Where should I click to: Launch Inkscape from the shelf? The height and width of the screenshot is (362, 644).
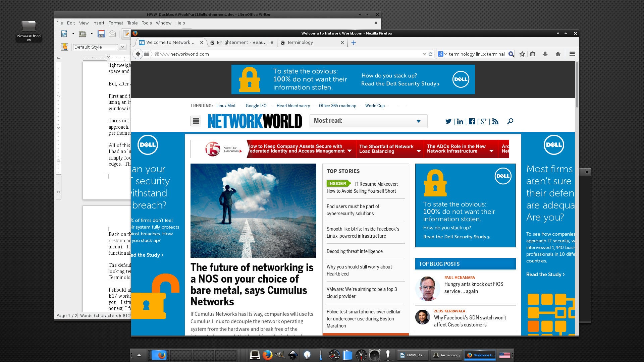click(293, 355)
